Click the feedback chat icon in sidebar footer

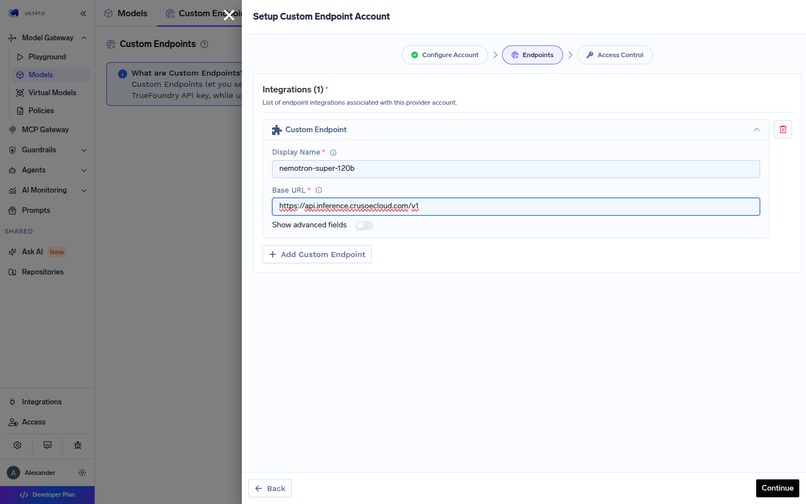pyautogui.click(x=47, y=445)
